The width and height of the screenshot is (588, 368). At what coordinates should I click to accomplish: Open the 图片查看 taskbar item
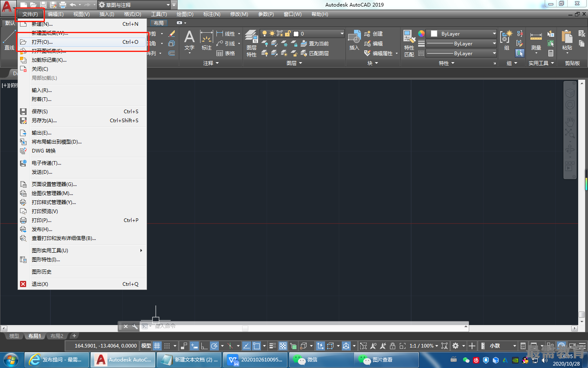pyautogui.click(x=387, y=360)
